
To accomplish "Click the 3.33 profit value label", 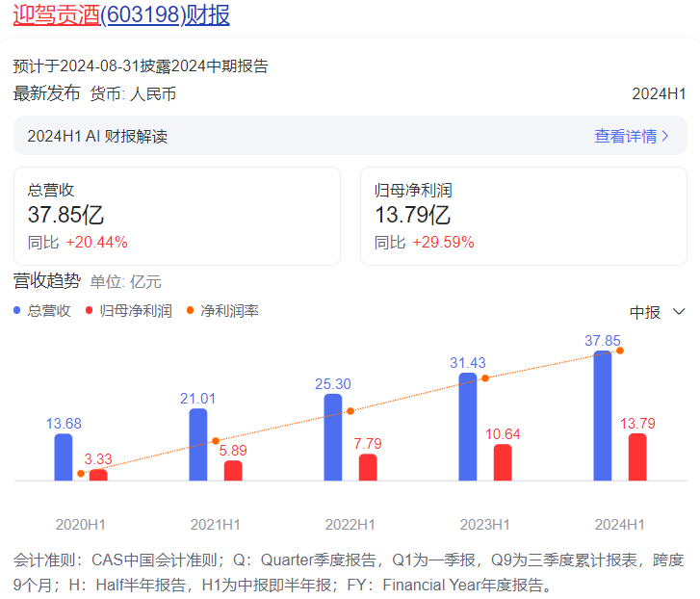I will [x=98, y=458].
